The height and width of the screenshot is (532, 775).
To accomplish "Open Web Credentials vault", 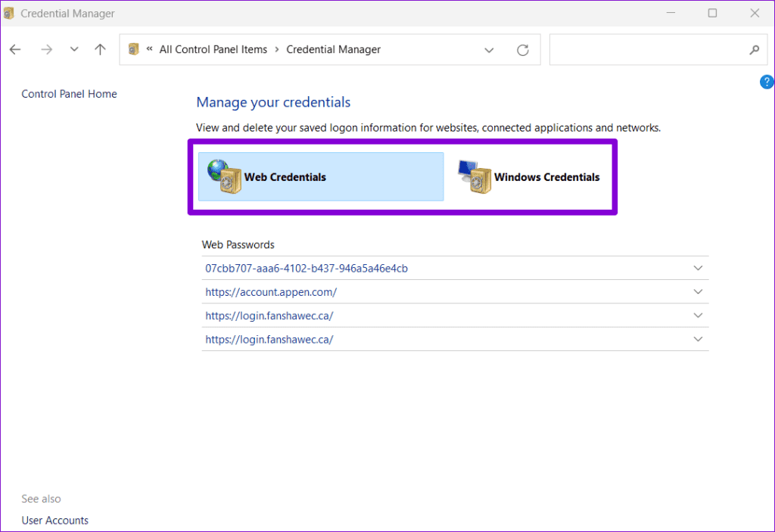I will 285,176.
